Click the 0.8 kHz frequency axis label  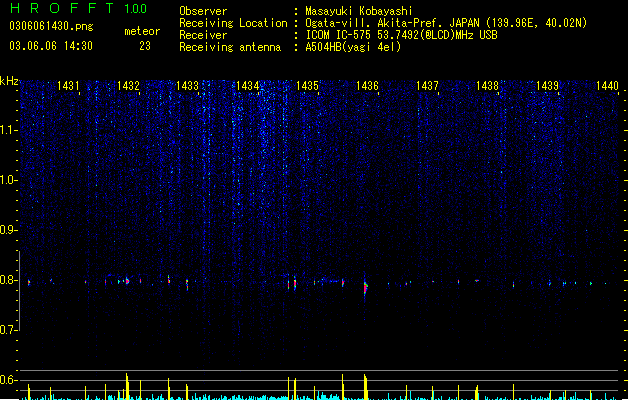click(x=8, y=280)
